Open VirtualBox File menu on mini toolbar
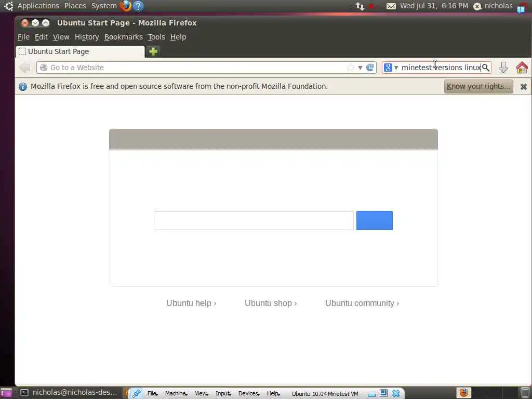 click(x=153, y=394)
